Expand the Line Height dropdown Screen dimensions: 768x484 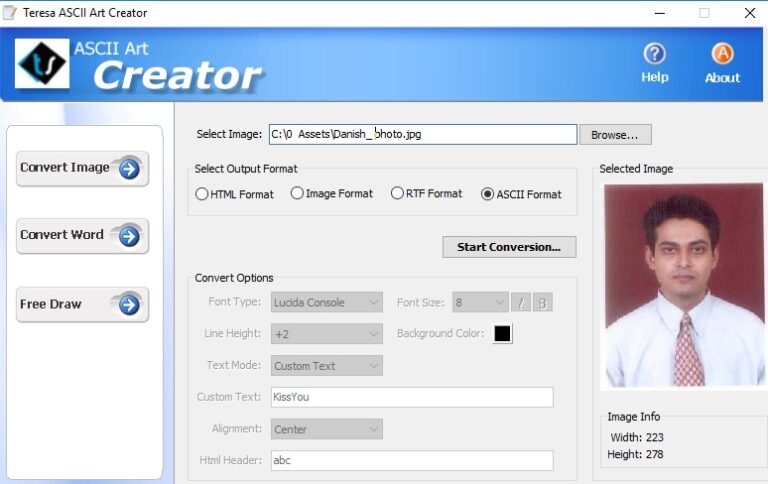(x=327, y=334)
